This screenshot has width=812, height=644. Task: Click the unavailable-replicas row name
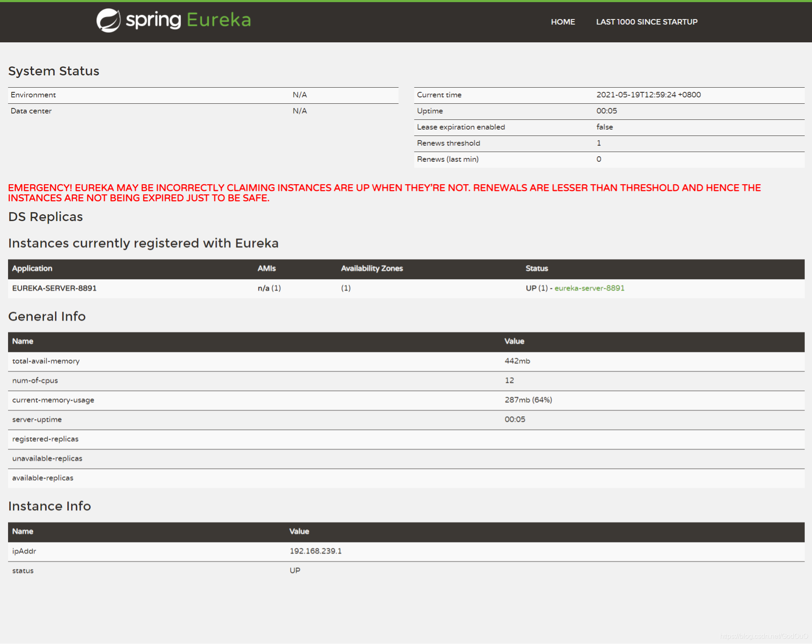[x=47, y=458]
